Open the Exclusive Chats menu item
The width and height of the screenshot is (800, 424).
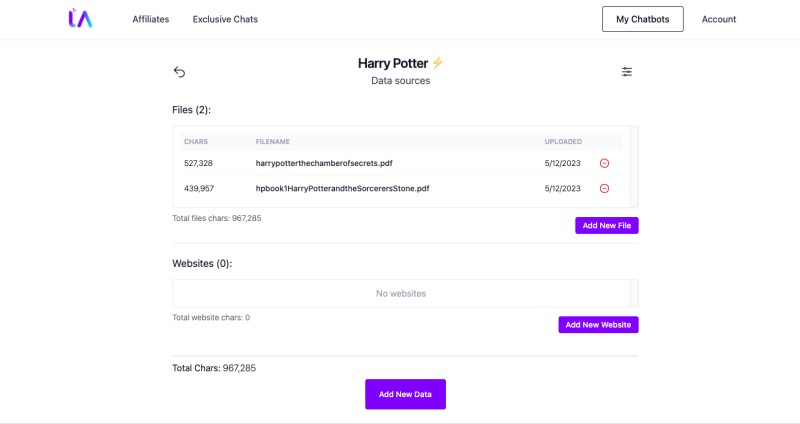click(225, 19)
